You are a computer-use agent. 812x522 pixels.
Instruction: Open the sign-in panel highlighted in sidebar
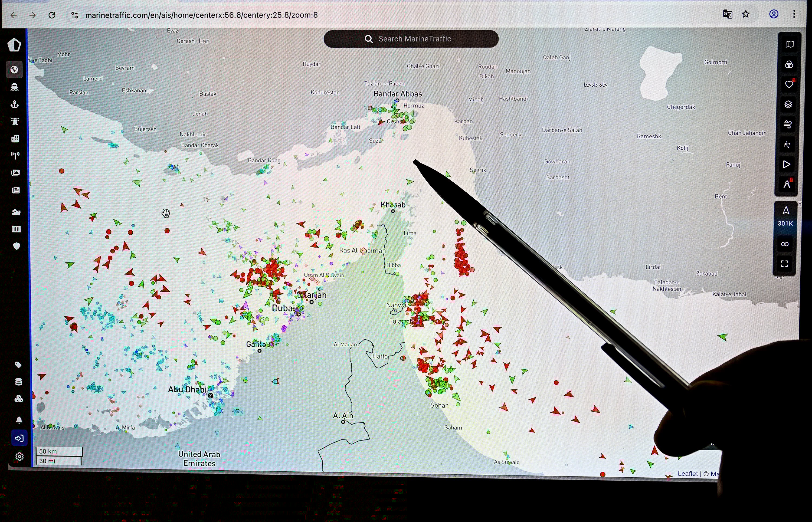pyautogui.click(x=20, y=438)
